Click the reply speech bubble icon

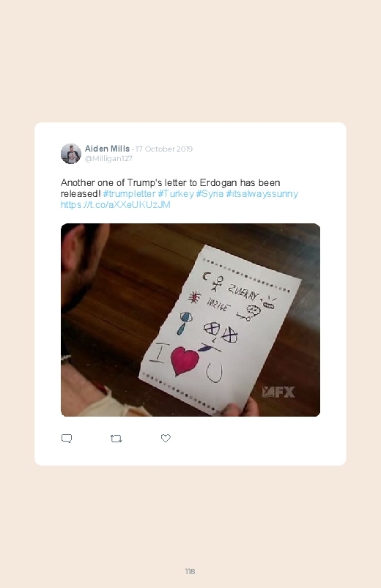[x=67, y=439]
